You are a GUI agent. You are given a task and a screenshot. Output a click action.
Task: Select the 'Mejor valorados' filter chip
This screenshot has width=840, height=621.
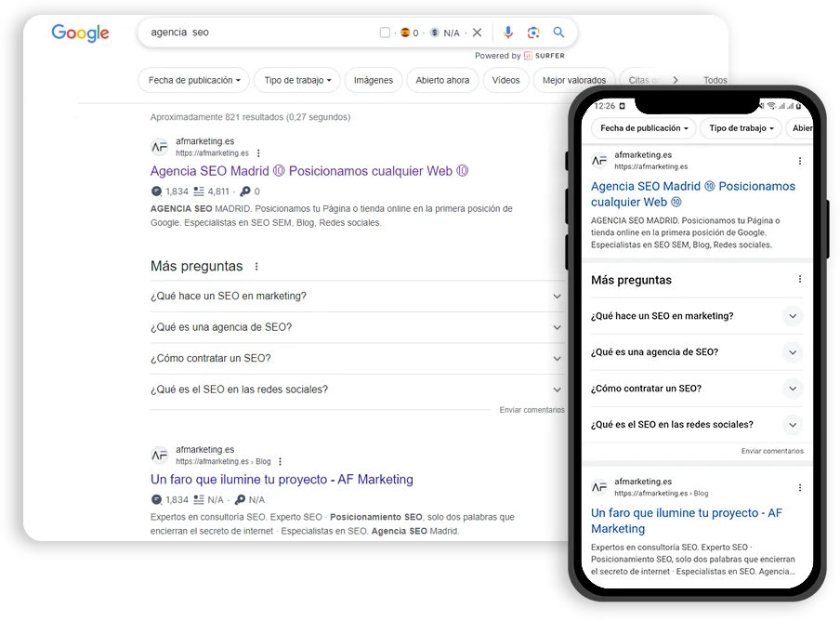point(574,80)
